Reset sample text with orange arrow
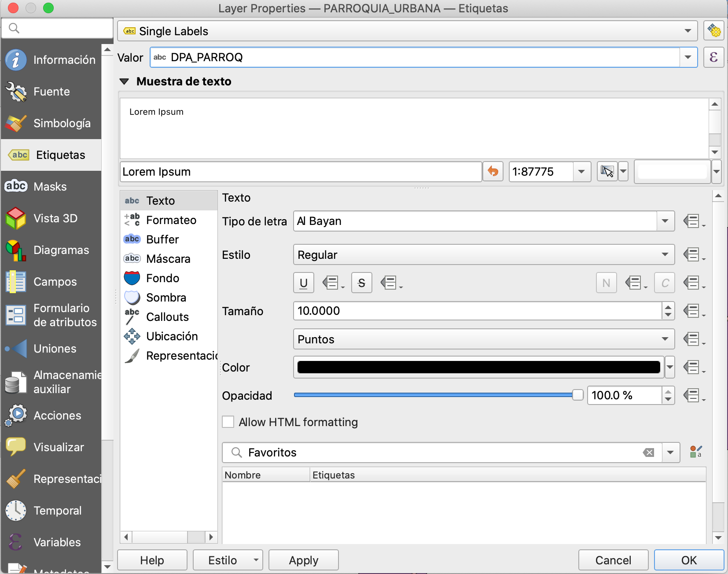The image size is (728, 574). [493, 172]
